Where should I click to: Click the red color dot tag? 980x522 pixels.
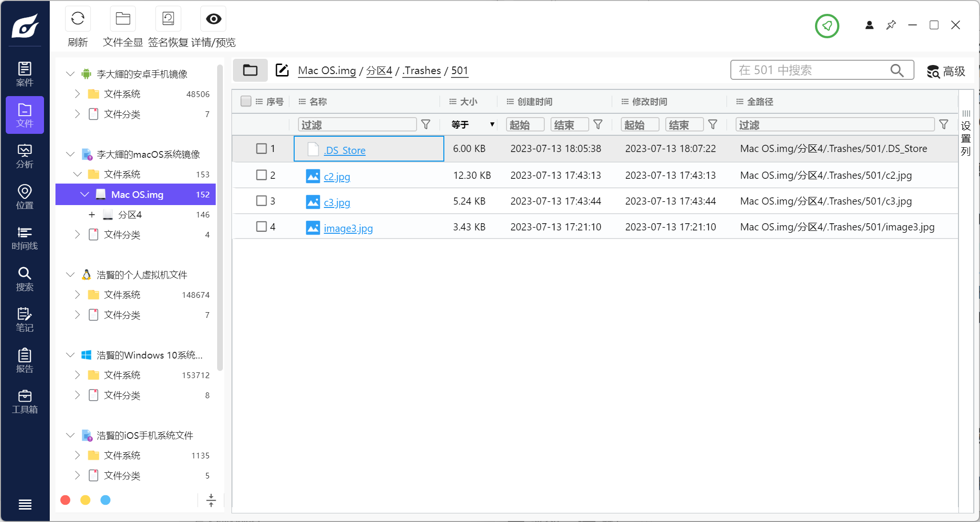tap(66, 500)
